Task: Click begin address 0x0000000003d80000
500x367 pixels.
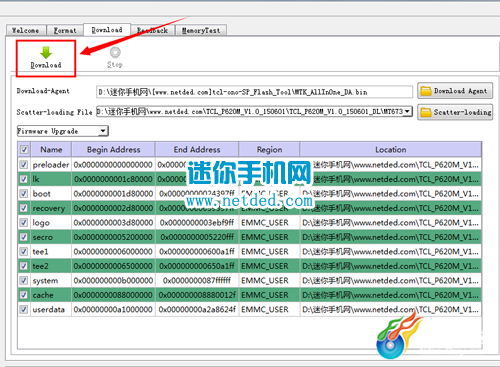Action: tap(113, 223)
